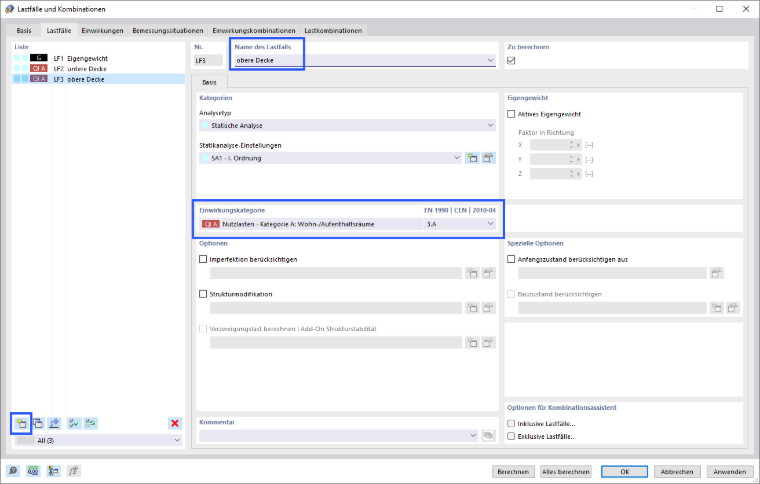
Task: Switch to the Lastkombinationen tab
Action: 333,31
